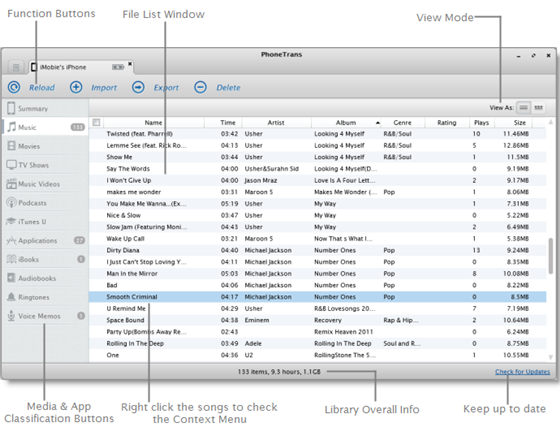Open the Movies sidebar section
The height and width of the screenshot is (435, 560).
click(x=45, y=146)
